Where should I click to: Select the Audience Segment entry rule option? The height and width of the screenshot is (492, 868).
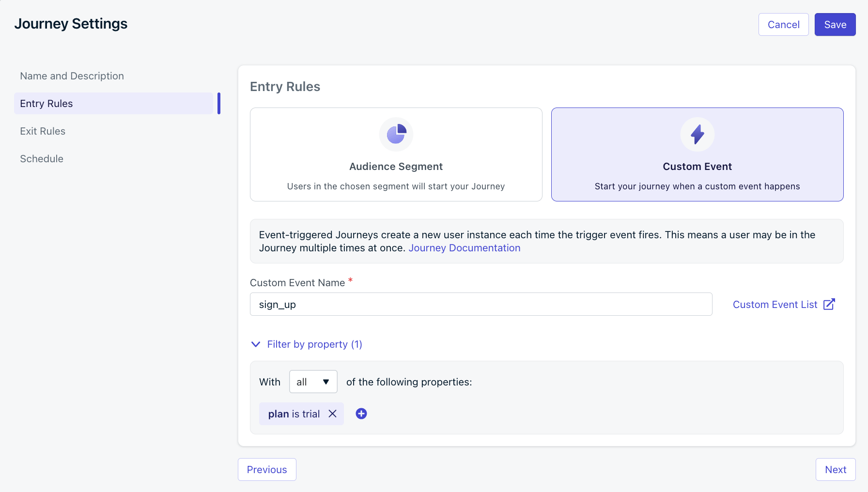click(x=396, y=154)
